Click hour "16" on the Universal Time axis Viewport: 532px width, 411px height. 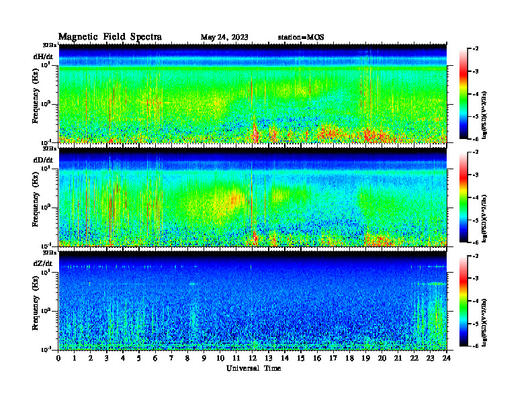tap(317, 358)
